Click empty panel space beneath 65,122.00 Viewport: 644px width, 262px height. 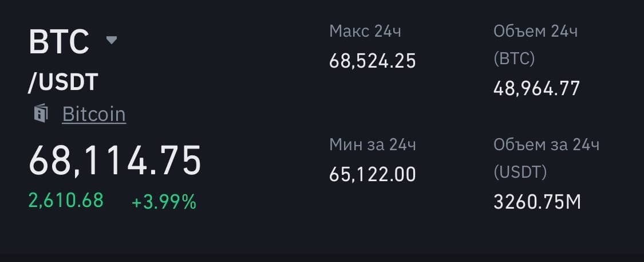(372, 218)
